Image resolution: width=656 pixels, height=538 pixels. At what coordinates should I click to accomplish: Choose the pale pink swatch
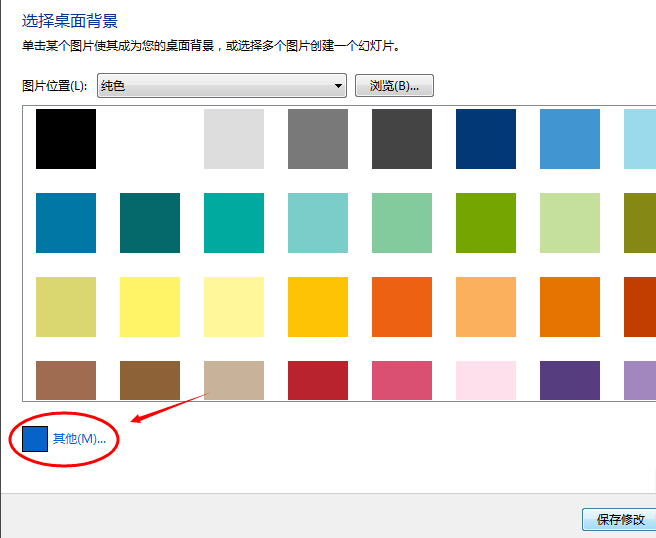(x=486, y=381)
